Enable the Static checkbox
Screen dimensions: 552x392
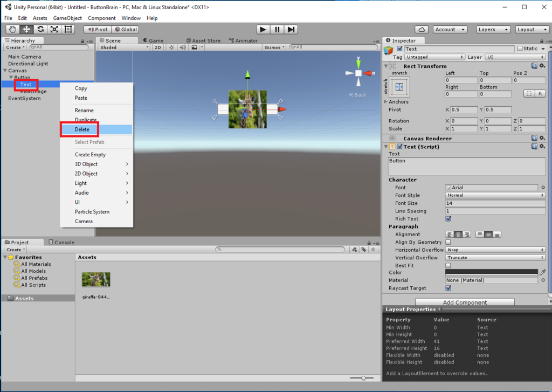[x=520, y=49]
